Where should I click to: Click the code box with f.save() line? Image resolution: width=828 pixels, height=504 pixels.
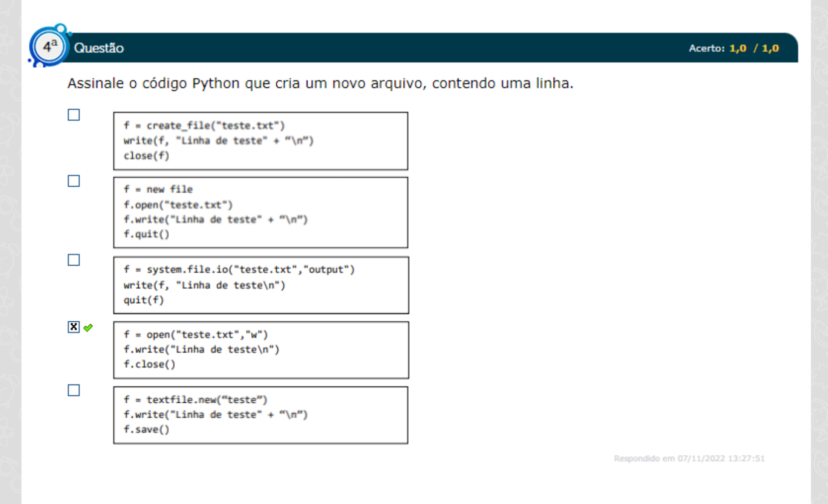pos(261,415)
